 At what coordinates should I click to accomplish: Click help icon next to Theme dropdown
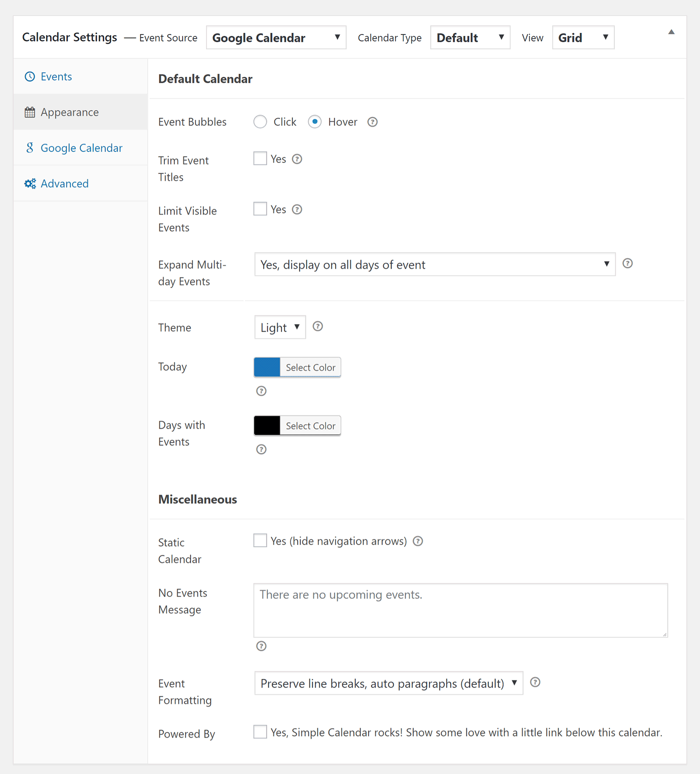pyautogui.click(x=318, y=327)
